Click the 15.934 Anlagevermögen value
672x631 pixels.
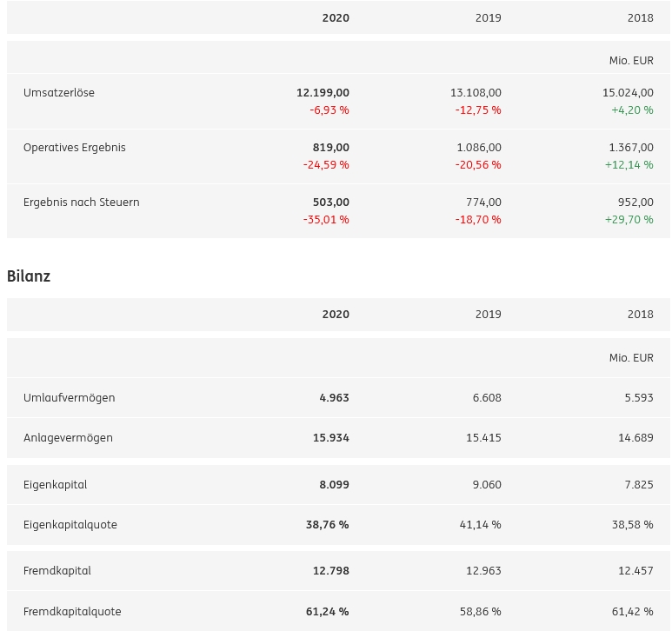pos(331,438)
